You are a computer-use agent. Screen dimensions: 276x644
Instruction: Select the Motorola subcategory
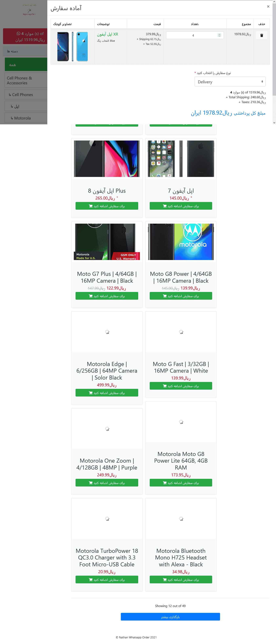pyautogui.click(x=26, y=118)
